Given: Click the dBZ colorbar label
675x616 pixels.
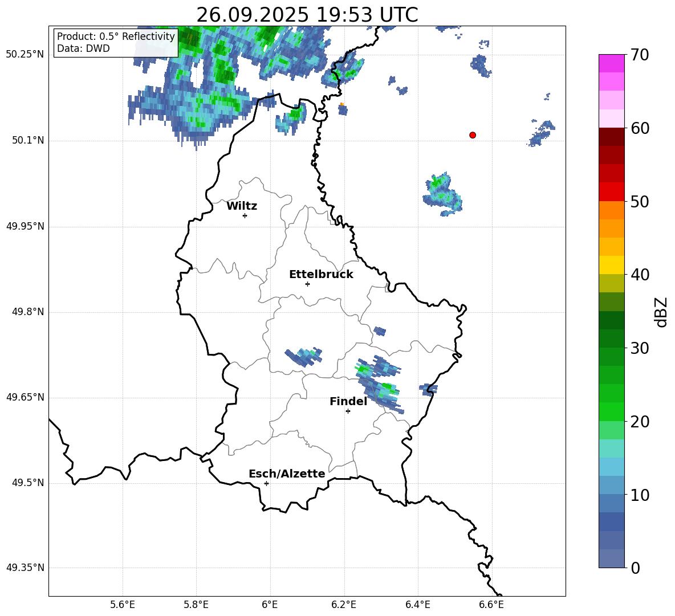Looking at the screenshot, I should 661,312.
